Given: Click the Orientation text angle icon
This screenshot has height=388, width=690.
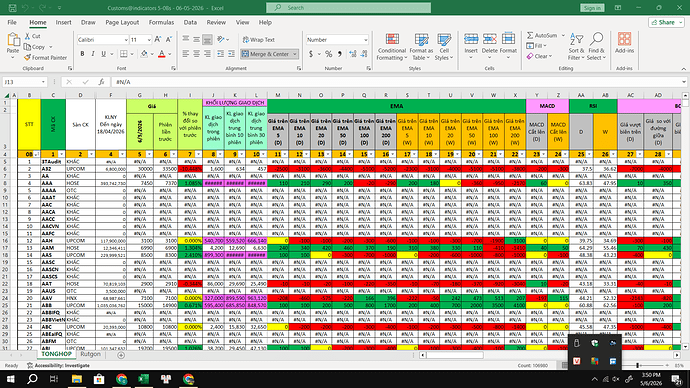Looking at the screenshot, I should pos(221,40).
